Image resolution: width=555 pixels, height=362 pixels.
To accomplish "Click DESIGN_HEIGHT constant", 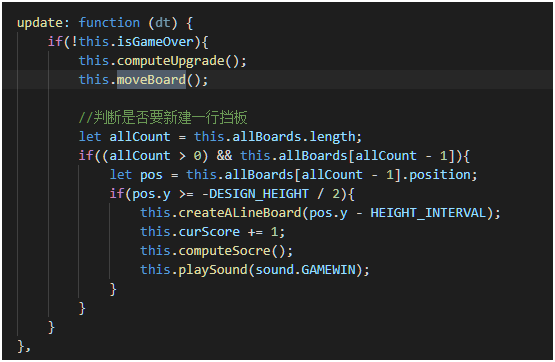I will pyautogui.click(x=259, y=194).
